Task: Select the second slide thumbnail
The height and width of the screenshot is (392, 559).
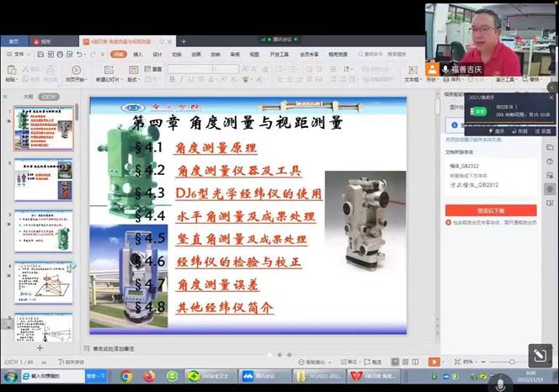Action: coord(43,177)
